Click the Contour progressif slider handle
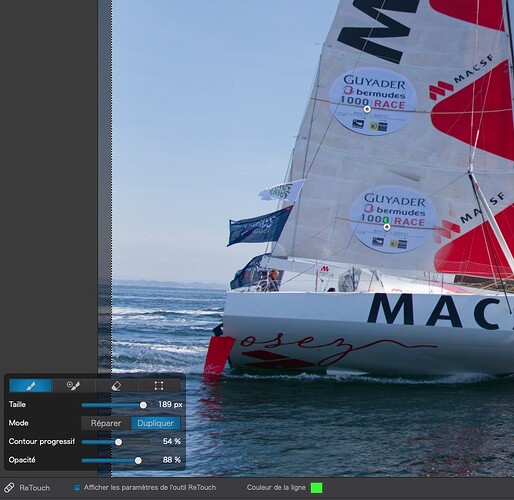This screenshot has width=514, height=500. click(x=118, y=442)
